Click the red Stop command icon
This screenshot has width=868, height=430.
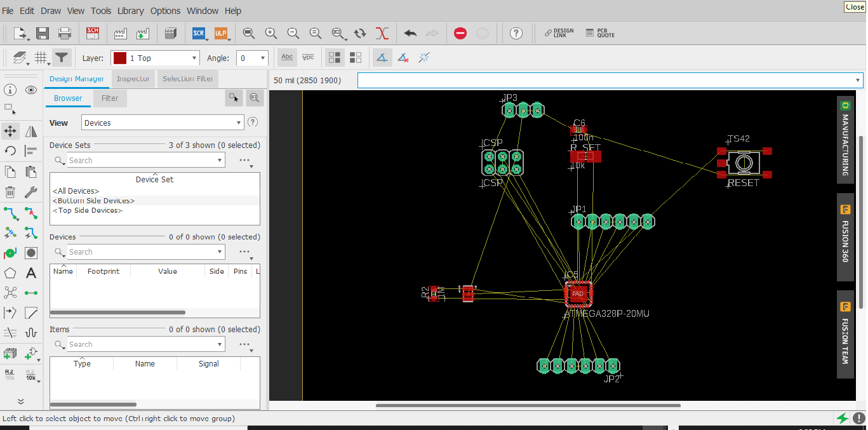point(460,33)
